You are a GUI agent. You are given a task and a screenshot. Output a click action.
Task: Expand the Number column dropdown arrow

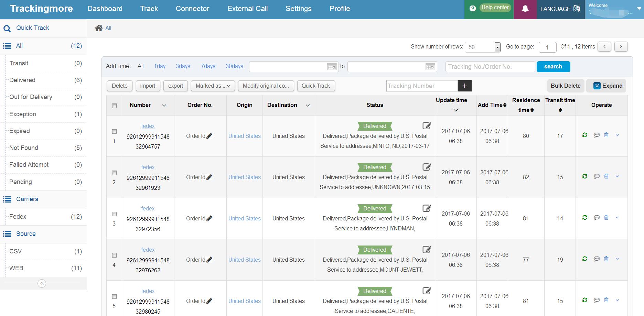[164, 106]
